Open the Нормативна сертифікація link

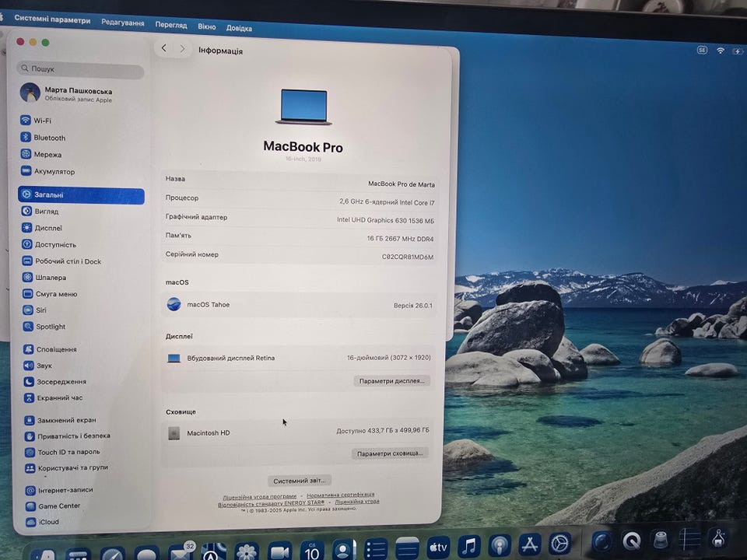point(341,495)
